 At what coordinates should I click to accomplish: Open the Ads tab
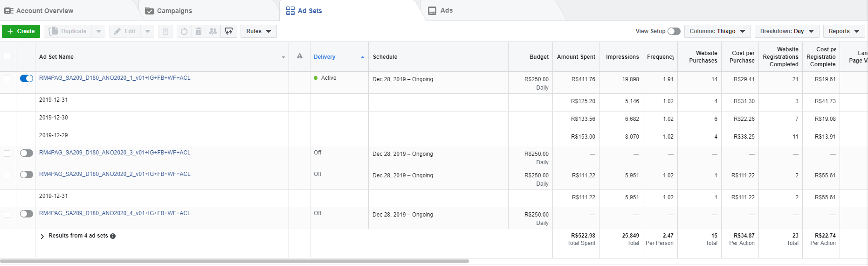coord(446,11)
